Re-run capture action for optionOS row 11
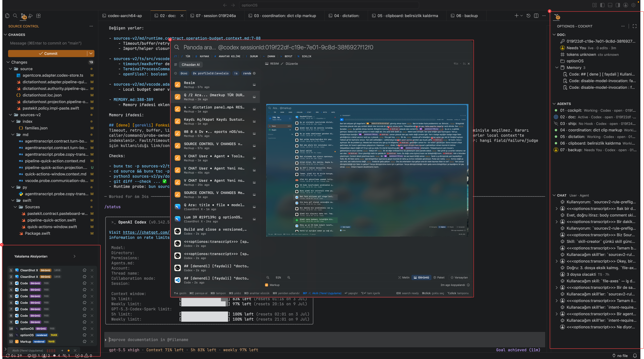Screen dimensions: 644x359 pos(84,335)
